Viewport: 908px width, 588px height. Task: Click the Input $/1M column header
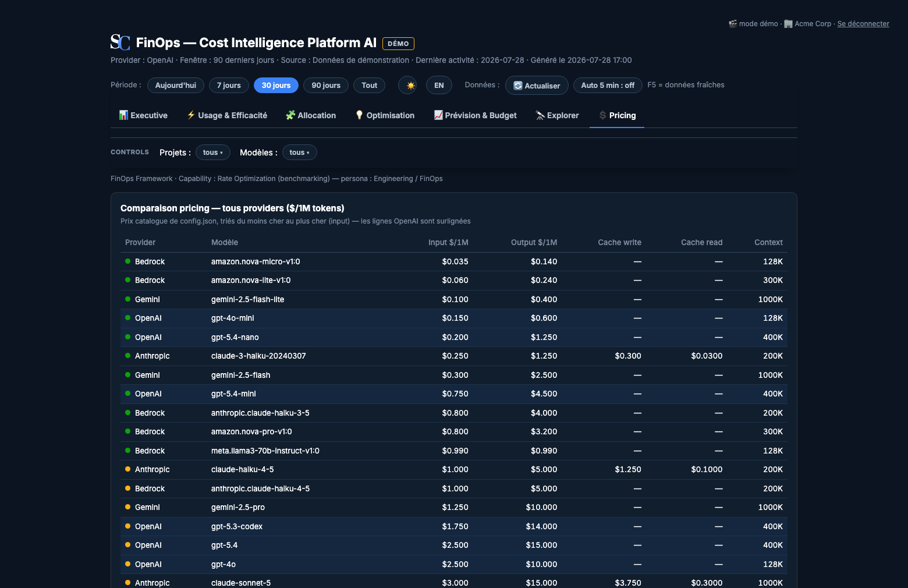pos(448,242)
